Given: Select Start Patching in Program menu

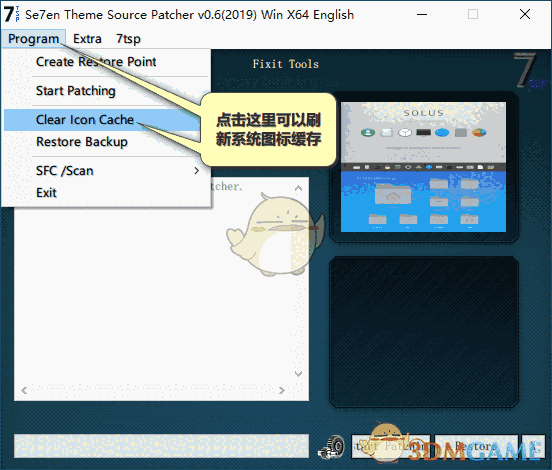Looking at the screenshot, I should pyautogui.click(x=106, y=91).
